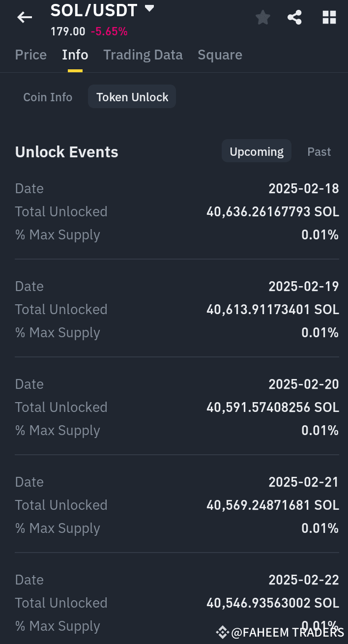Select the Info tab
The height and width of the screenshot is (644, 348).
[x=75, y=55]
